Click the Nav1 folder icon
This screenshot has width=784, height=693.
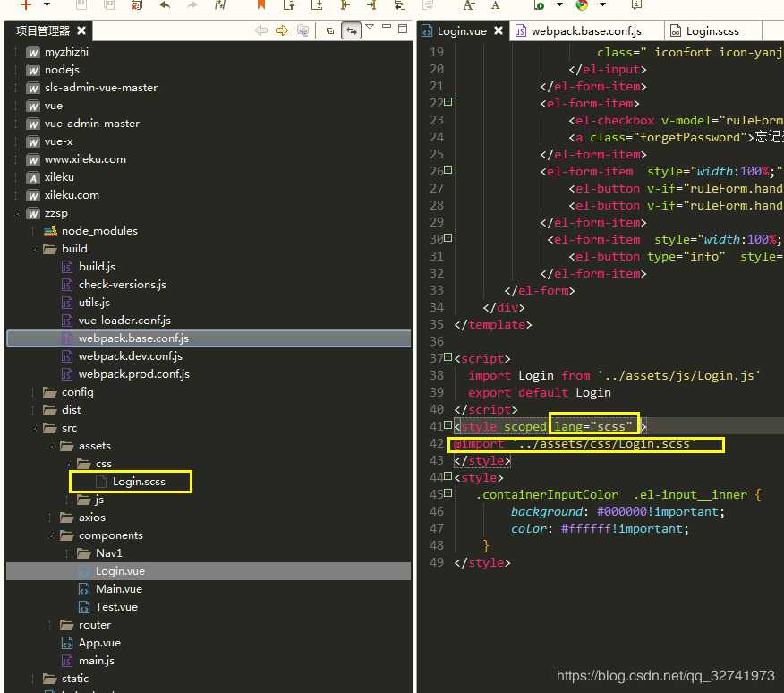click(83, 553)
